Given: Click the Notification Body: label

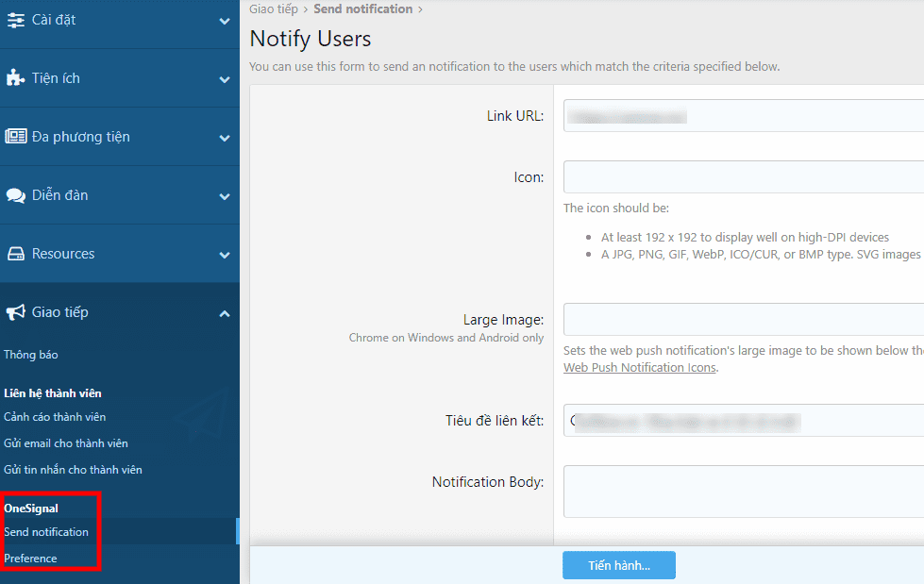Looking at the screenshot, I should tap(488, 482).
